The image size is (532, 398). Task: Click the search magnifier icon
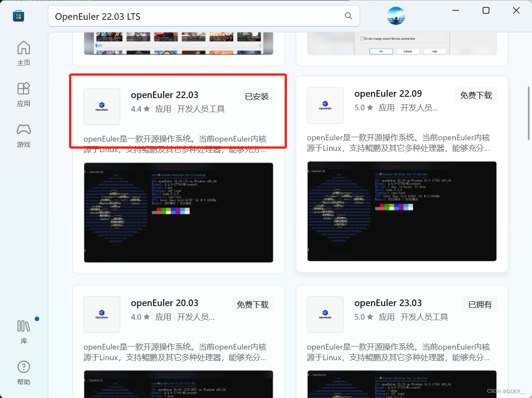point(349,16)
